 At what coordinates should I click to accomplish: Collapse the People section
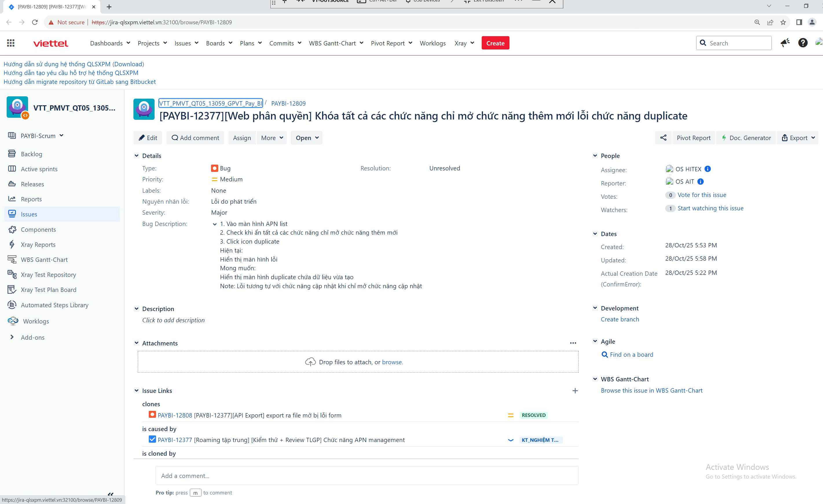click(595, 156)
